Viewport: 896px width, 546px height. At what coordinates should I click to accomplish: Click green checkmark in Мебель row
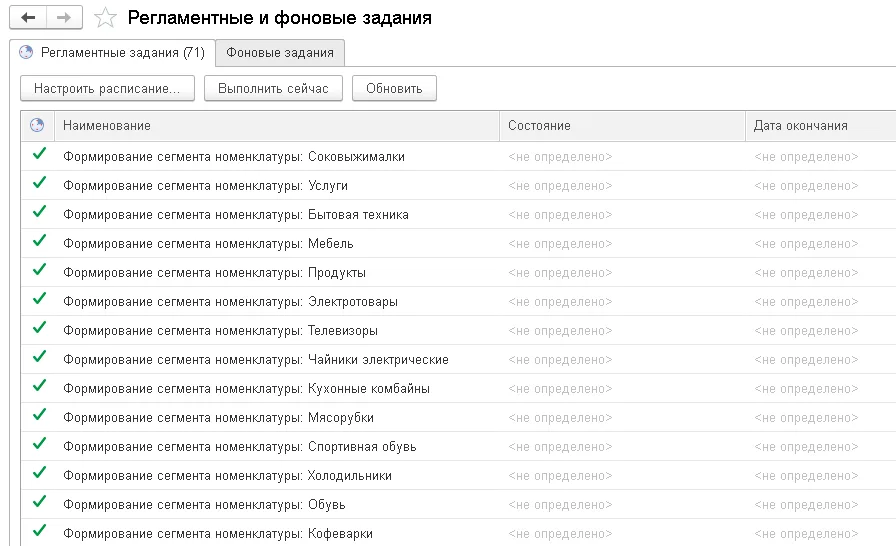point(39,241)
